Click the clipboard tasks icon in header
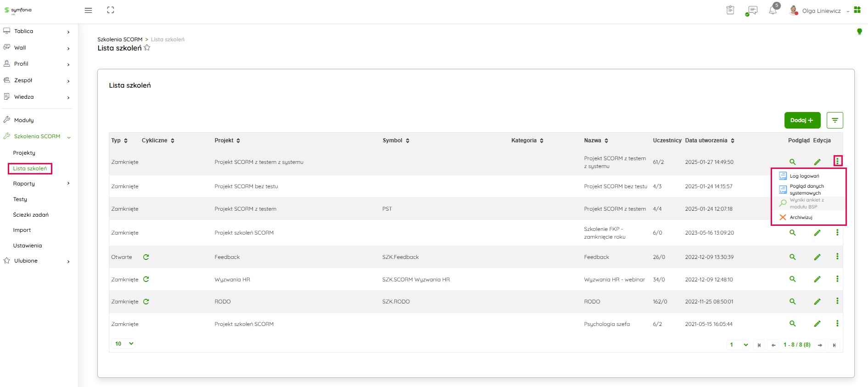The image size is (868, 387). click(730, 10)
